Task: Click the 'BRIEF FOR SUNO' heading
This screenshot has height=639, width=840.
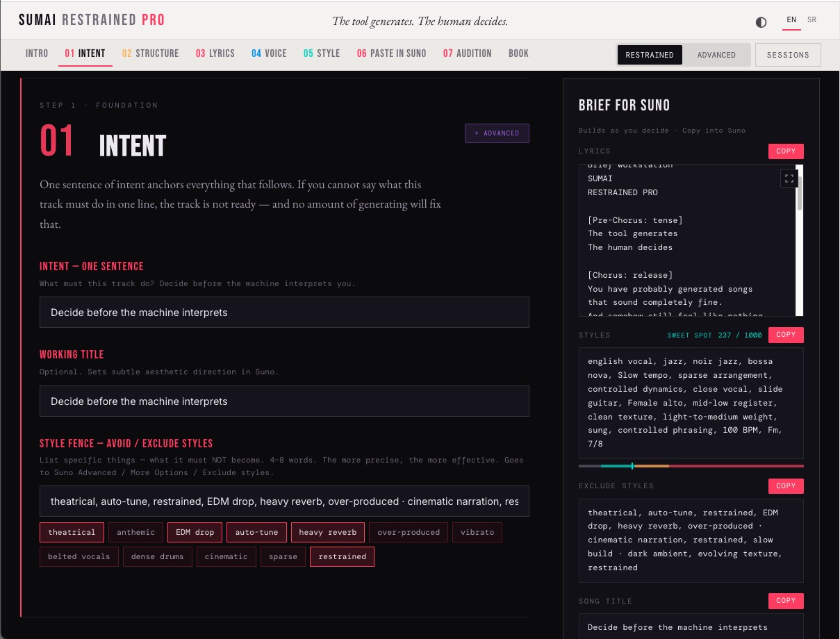Action: [624, 106]
